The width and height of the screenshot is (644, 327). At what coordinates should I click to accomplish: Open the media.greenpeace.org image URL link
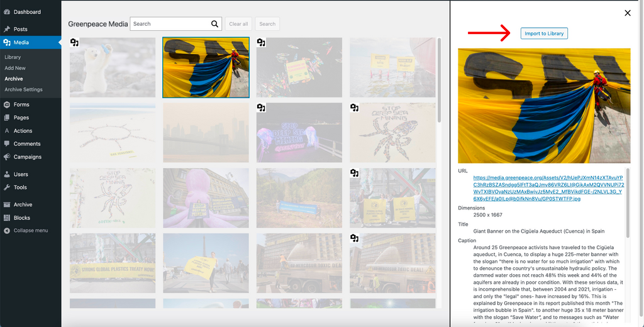point(548,188)
